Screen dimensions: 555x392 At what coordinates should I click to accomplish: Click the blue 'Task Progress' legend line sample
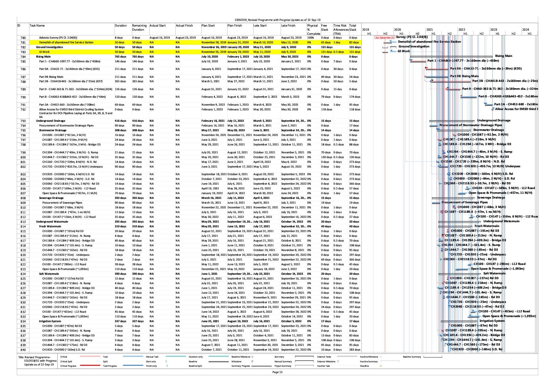point(133,366)
